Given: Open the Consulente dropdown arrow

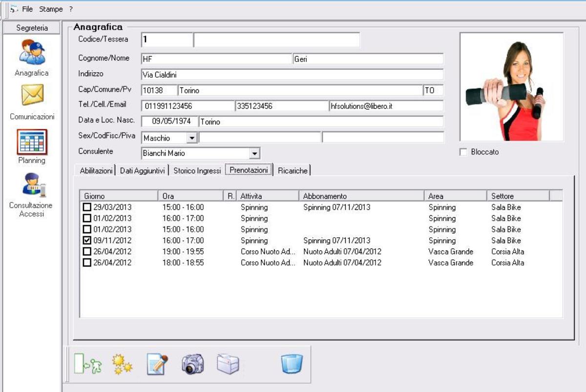Looking at the screenshot, I should click(x=253, y=153).
